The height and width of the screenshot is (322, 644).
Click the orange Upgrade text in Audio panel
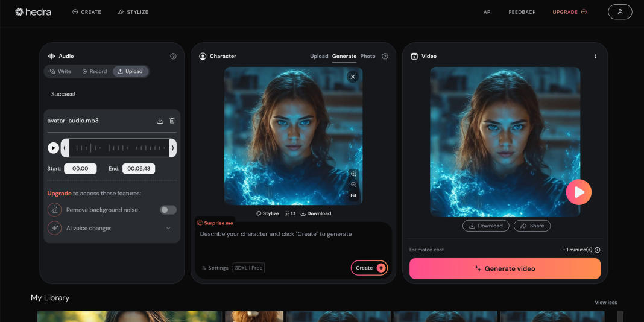[60, 193]
